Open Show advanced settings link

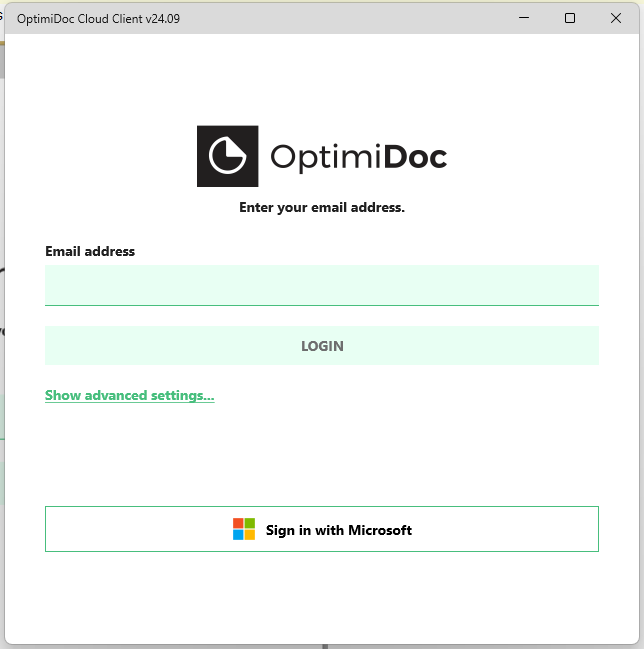coord(130,395)
